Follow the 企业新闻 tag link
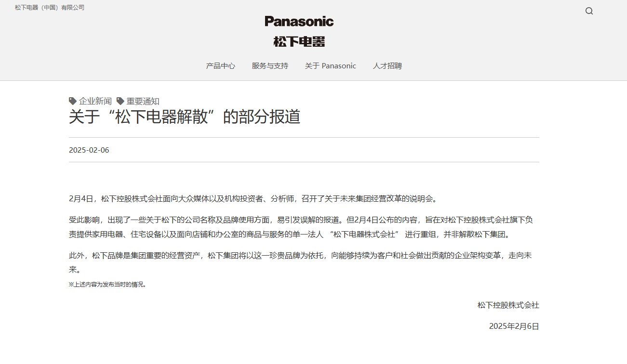627x364 pixels. coord(95,101)
